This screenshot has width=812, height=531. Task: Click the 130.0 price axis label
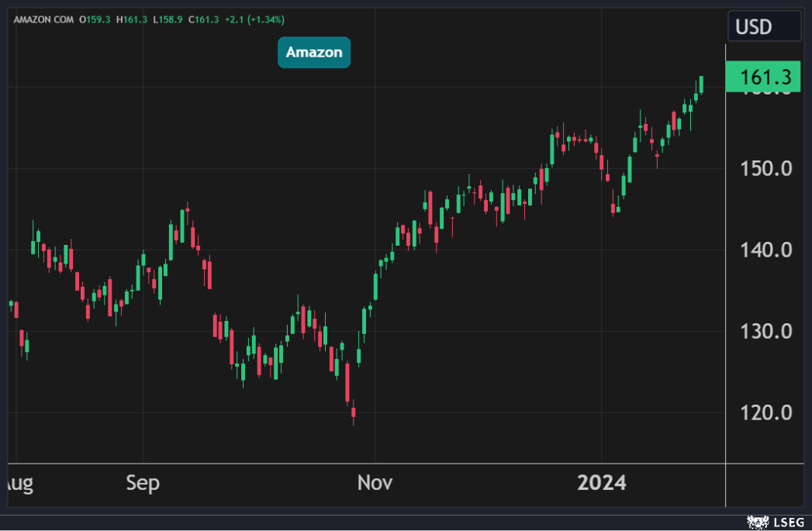[764, 331]
